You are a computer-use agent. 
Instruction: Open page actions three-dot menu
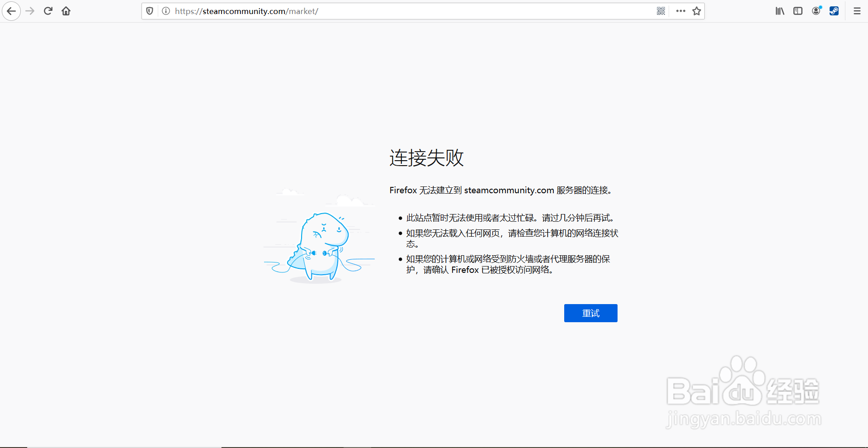(x=681, y=11)
